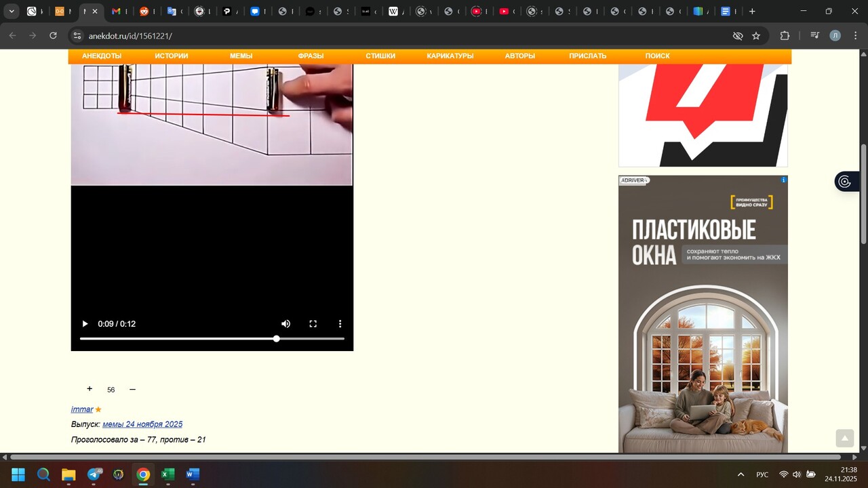
Task: Open the АНЕКДОТЫ menu section
Action: 102,56
